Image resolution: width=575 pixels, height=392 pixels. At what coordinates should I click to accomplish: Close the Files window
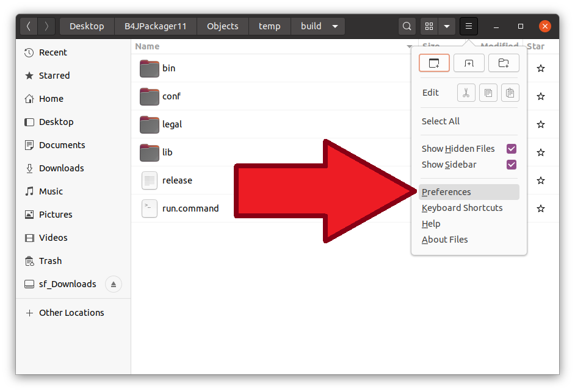(545, 26)
